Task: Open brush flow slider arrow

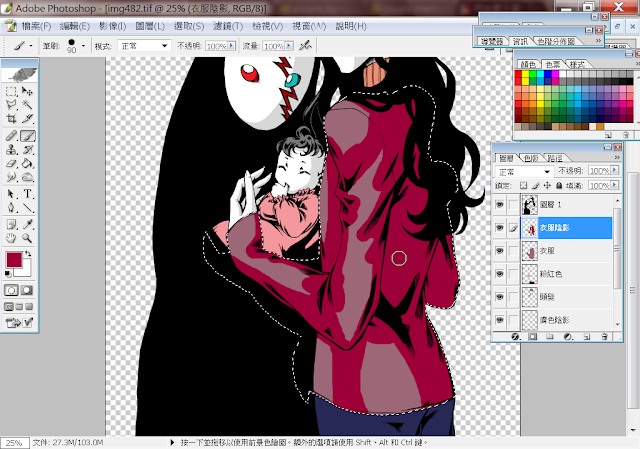Action: (289, 46)
